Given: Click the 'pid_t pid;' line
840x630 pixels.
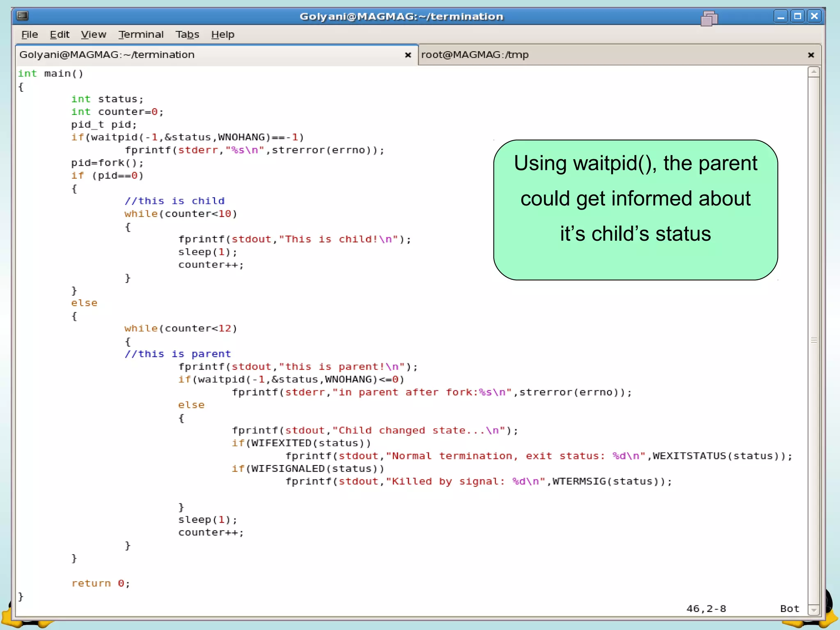Looking at the screenshot, I should pos(104,125).
